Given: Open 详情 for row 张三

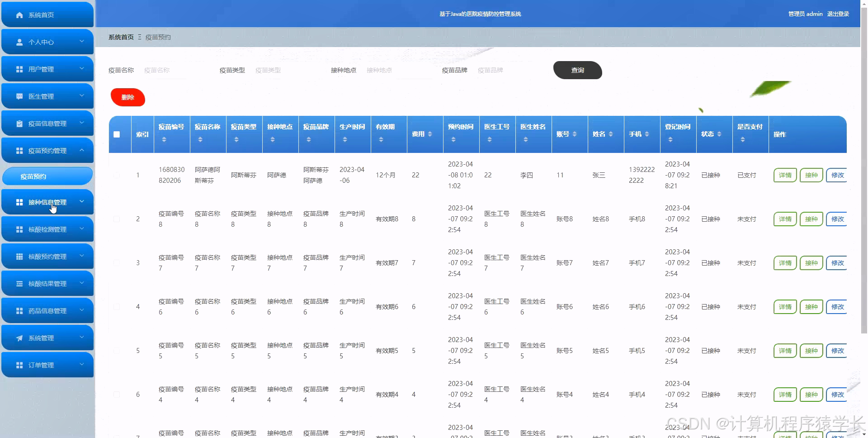Looking at the screenshot, I should [785, 175].
